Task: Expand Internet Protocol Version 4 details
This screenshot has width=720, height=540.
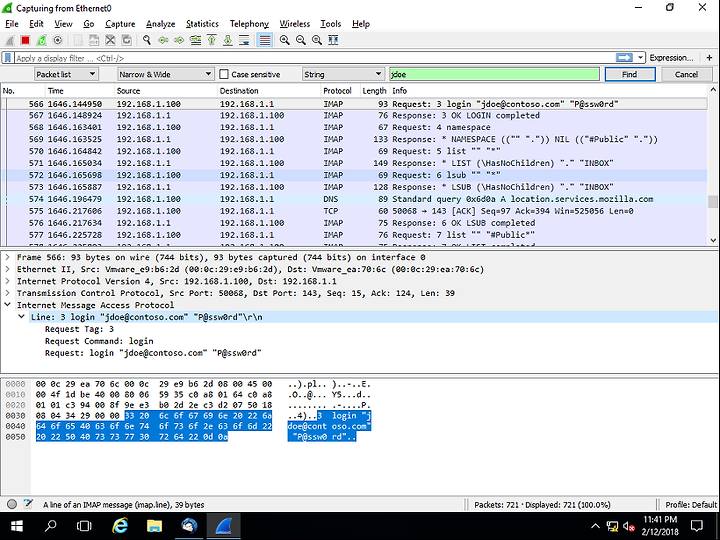Action: click(8, 281)
